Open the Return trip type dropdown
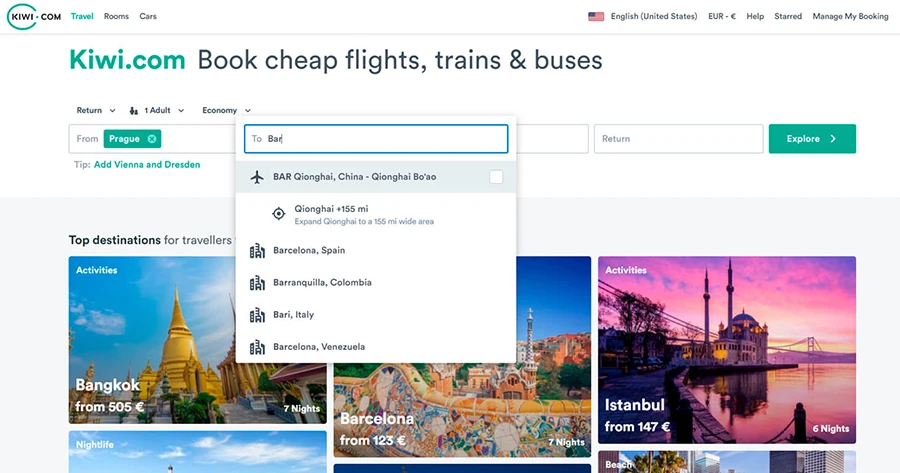 click(x=96, y=110)
